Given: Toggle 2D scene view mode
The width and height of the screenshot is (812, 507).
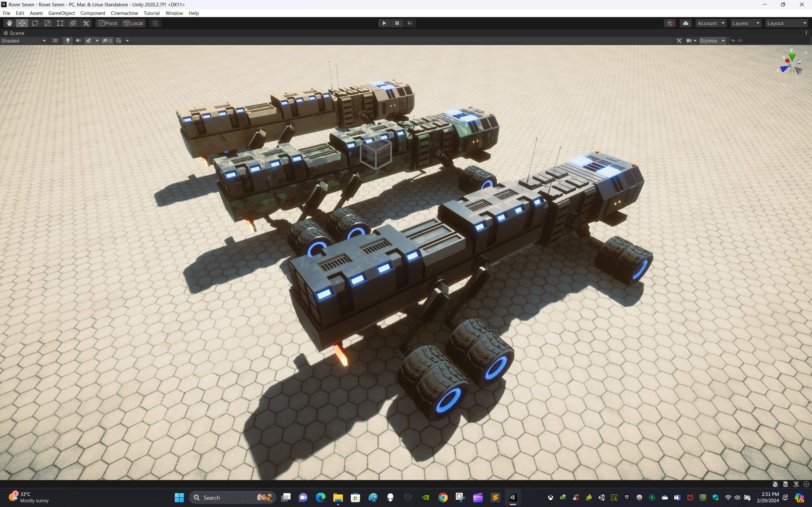Looking at the screenshot, I should coord(55,41).
